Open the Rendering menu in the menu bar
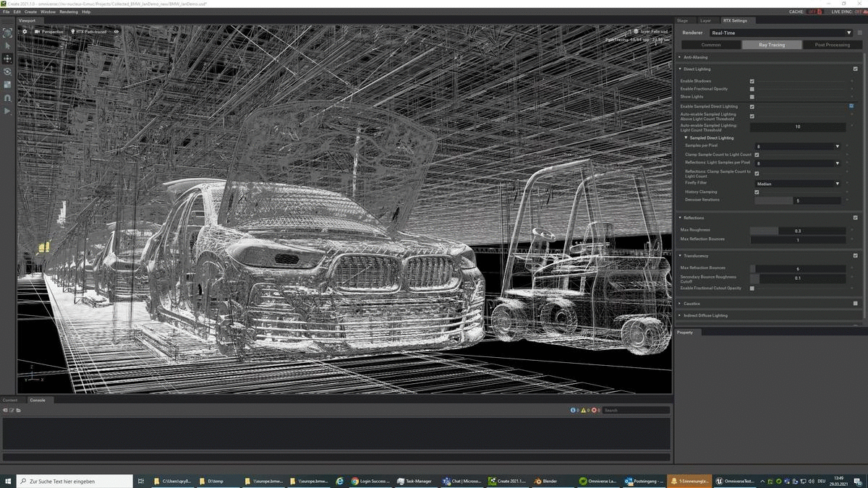The width and height of the screenshot is (868, 488). click(x=68, y=12)
